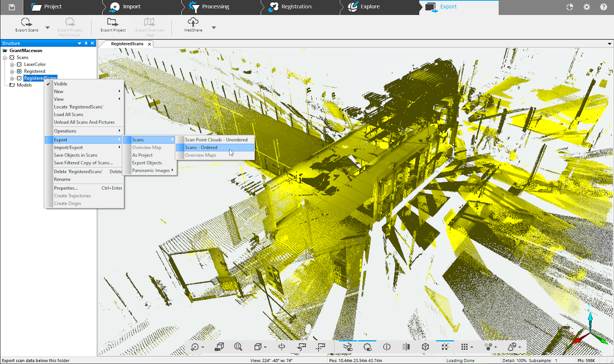The image size is (614, 364).
Task: Expand the Registered scan folder
Action: pos(12,71)
